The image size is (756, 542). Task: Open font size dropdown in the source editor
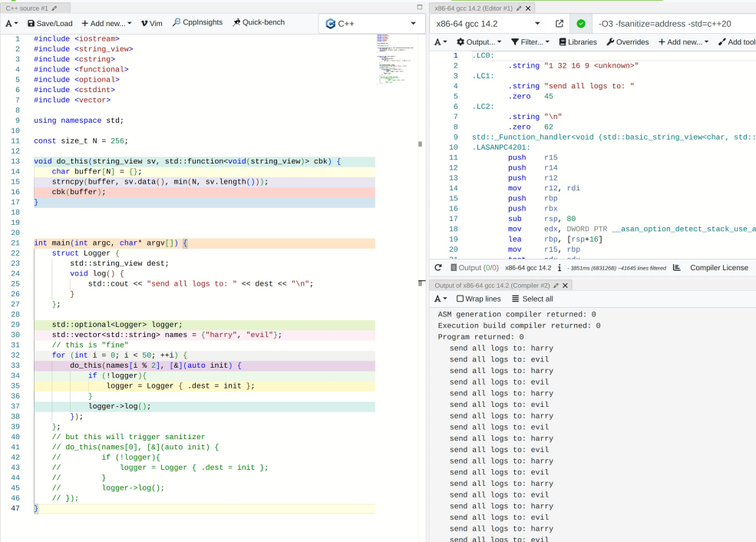pos(12,23)
